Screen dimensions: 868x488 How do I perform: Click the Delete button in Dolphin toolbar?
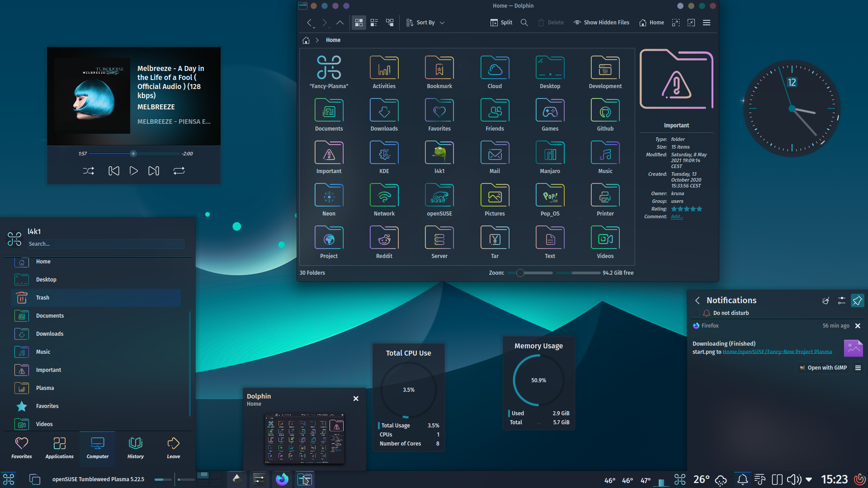pos(551,23)
